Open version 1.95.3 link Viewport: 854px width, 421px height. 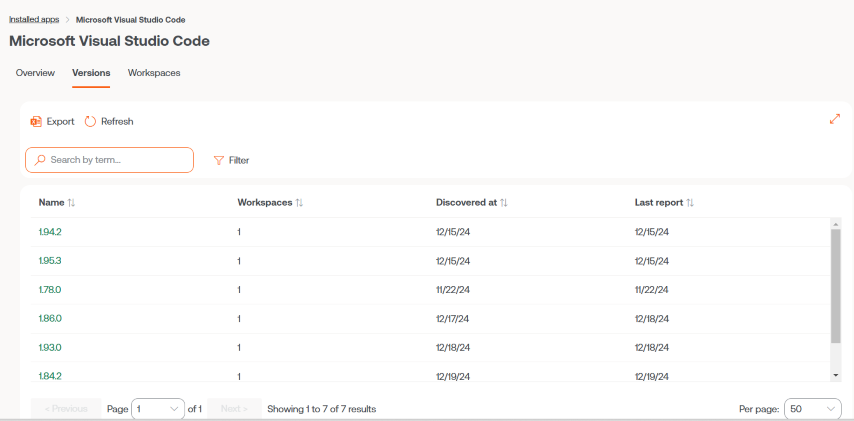(x=50, y=261)
